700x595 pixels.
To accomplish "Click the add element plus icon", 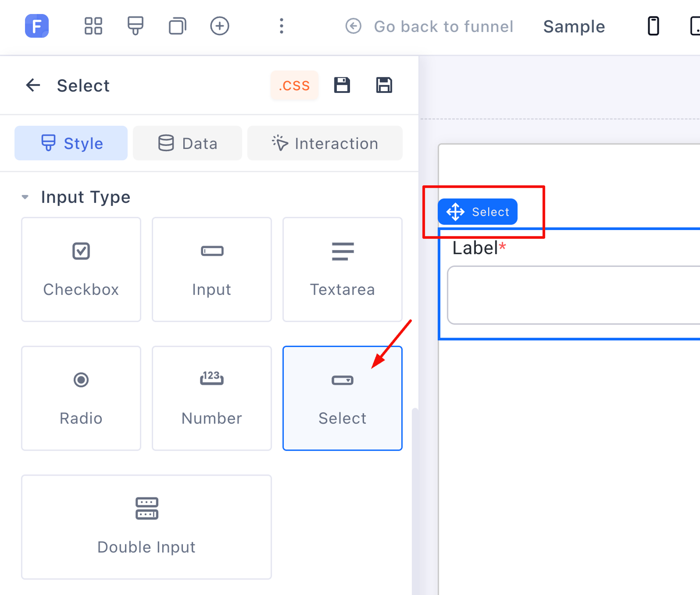I will [x=220, y=26].
